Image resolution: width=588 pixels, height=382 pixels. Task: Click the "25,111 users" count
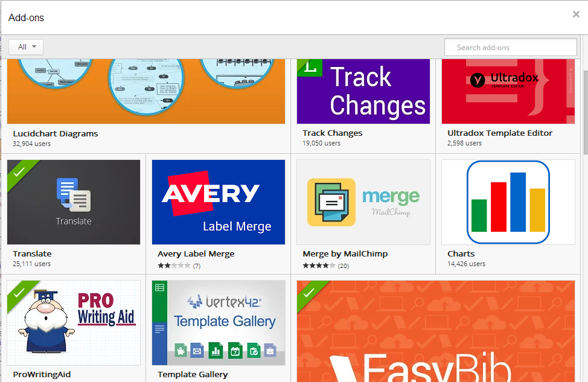pos(31,264)
